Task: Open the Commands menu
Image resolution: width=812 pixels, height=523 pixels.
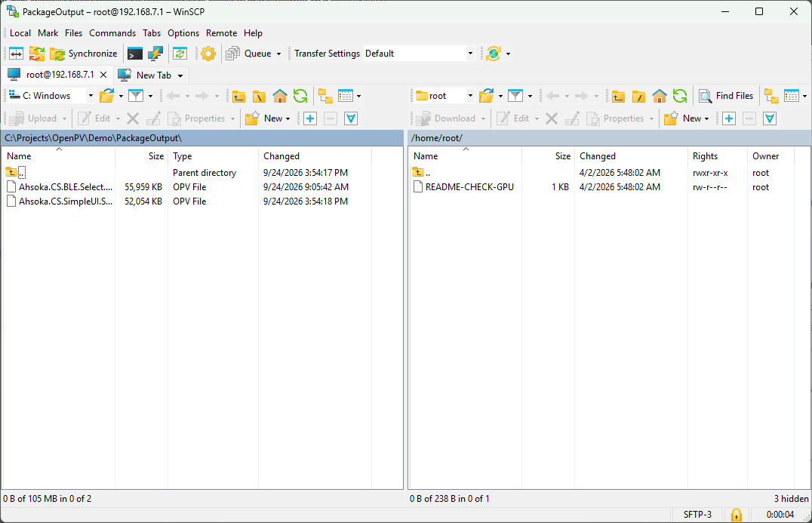Action: point(112,33)
